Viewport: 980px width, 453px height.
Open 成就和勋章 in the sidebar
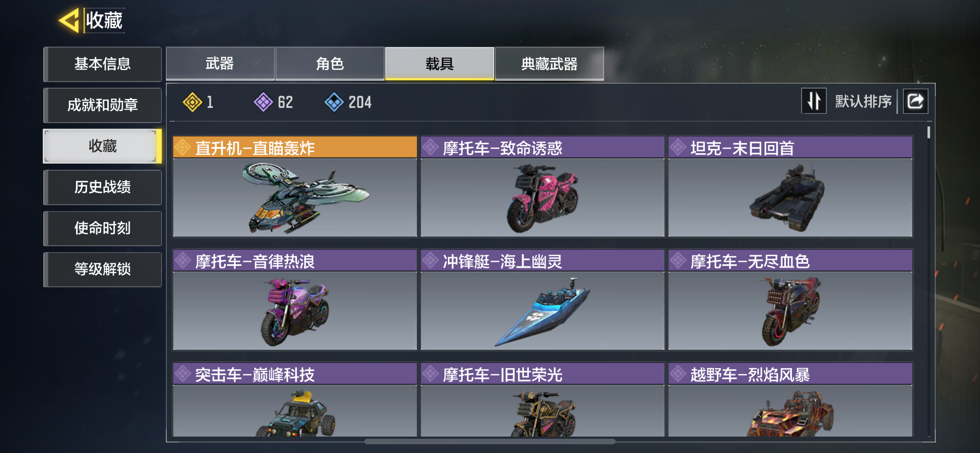tap(102, 105)
